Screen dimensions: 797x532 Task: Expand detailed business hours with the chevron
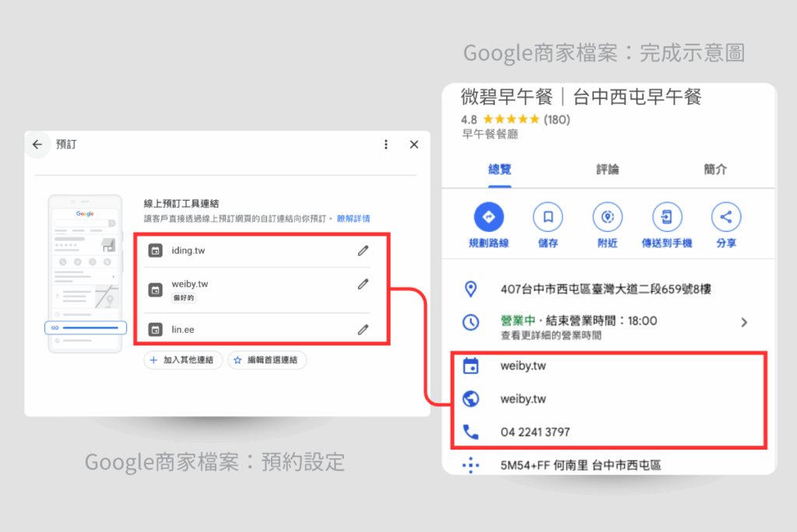[743, 321]
